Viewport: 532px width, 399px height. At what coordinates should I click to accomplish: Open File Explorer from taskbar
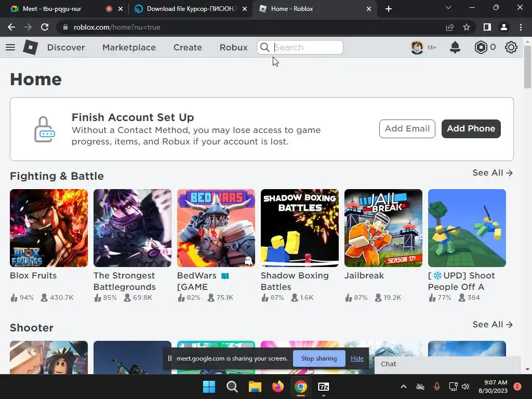255,387
